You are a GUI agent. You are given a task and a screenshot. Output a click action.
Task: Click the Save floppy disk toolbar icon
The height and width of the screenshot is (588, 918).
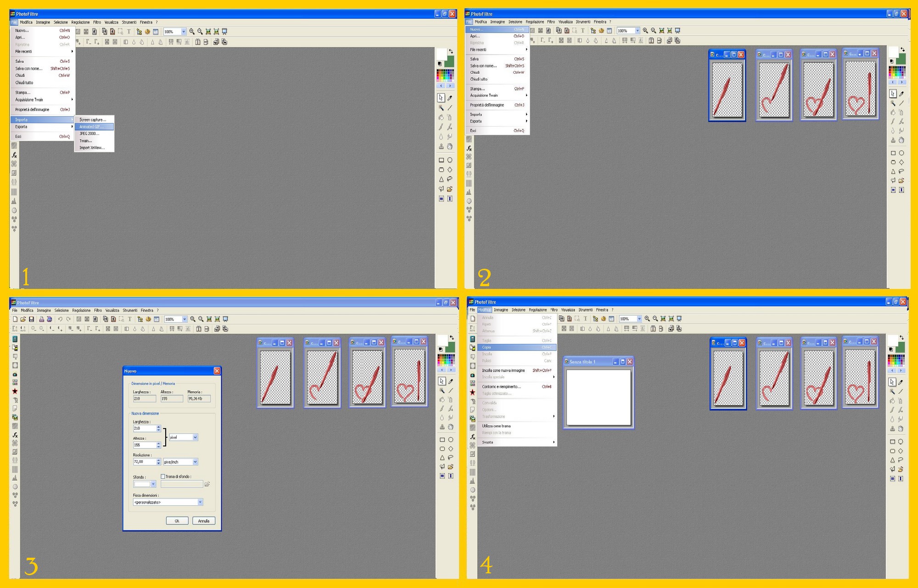point(31,319)
